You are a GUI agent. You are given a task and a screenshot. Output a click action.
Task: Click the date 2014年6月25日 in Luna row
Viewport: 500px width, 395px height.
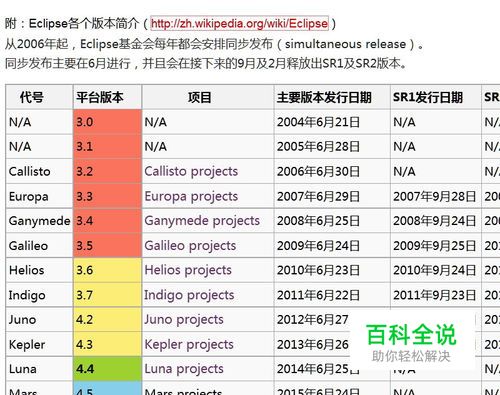click(318, 369)
